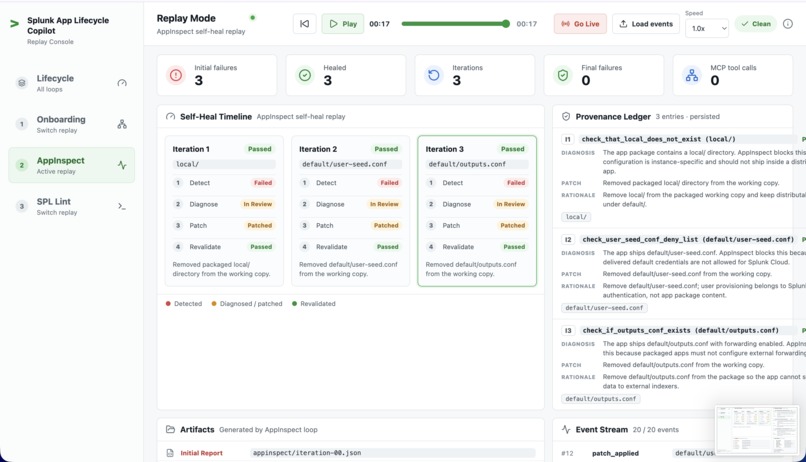This screenshot has height=462, width=806.
Task: Click default/user-seed.conf tag in the ledger
Action: click(604, 308)
